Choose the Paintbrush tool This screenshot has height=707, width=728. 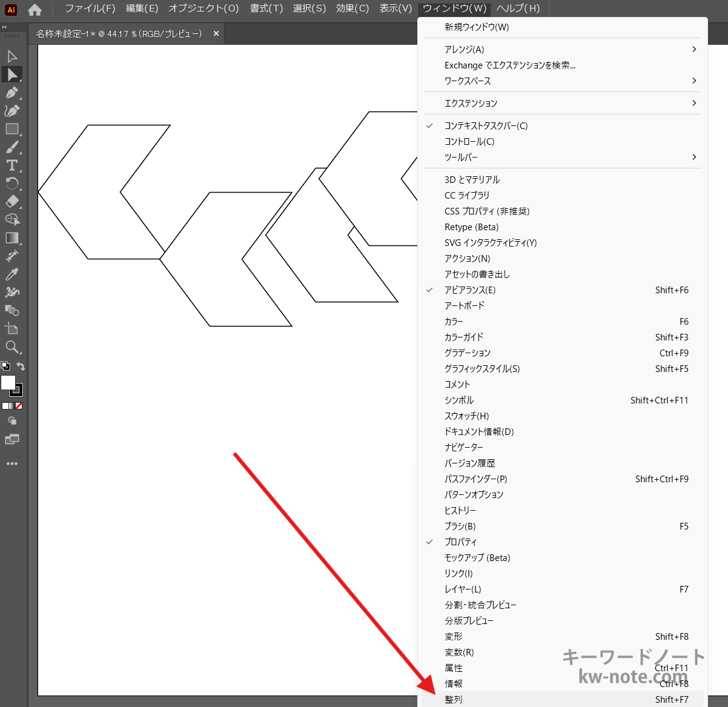pos(12,147)
